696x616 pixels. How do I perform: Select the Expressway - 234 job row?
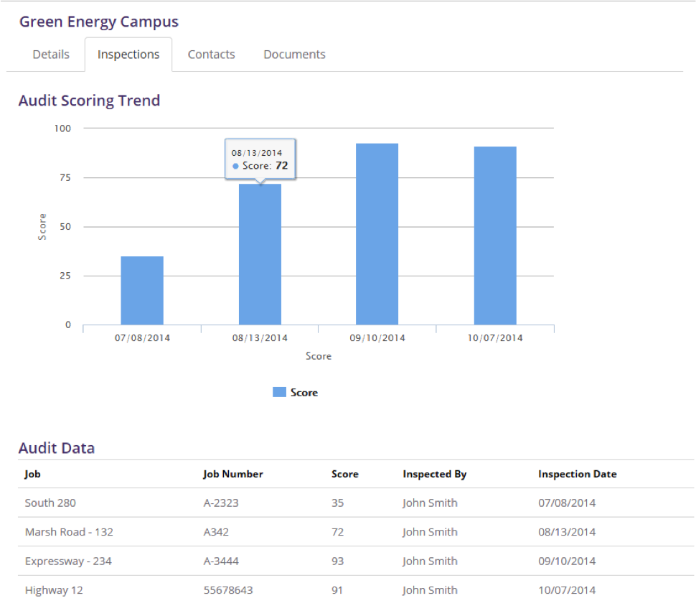point(68,561)
